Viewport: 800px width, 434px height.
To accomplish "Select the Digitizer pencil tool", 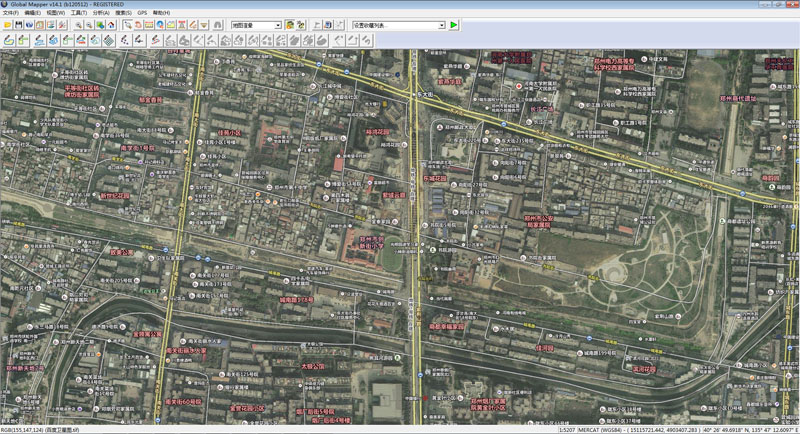I will [193, 25].
